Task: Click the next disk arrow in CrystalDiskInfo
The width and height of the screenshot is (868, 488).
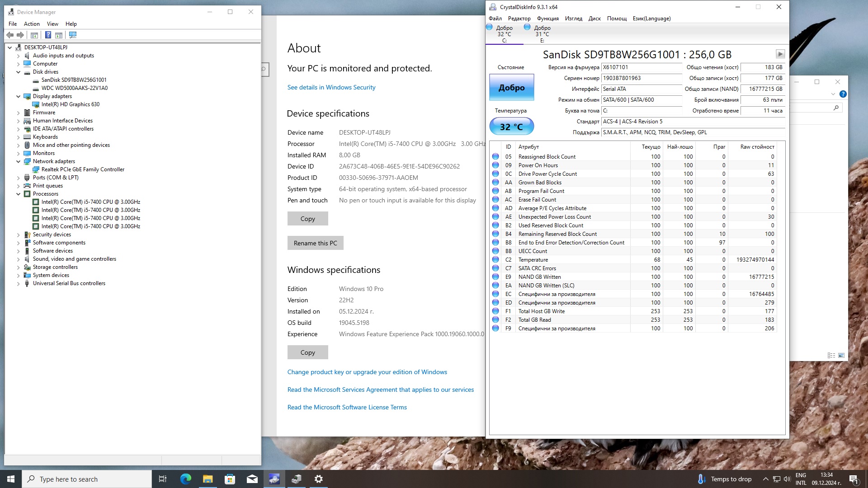Action: pos(780,54)
